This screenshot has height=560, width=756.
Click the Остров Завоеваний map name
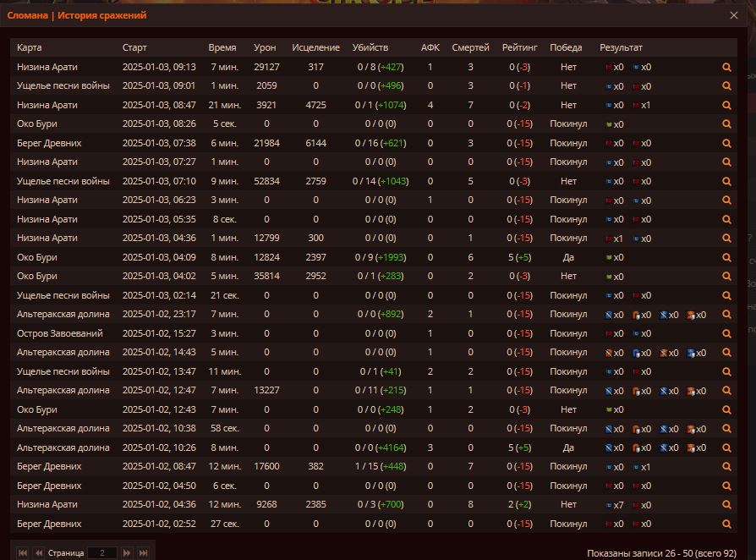(x=60, y=334)
